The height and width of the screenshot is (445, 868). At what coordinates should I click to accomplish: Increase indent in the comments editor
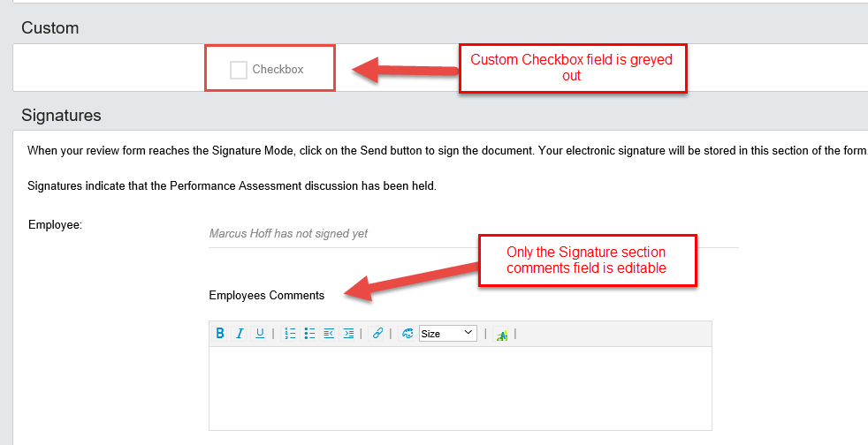tap(348, 334)
